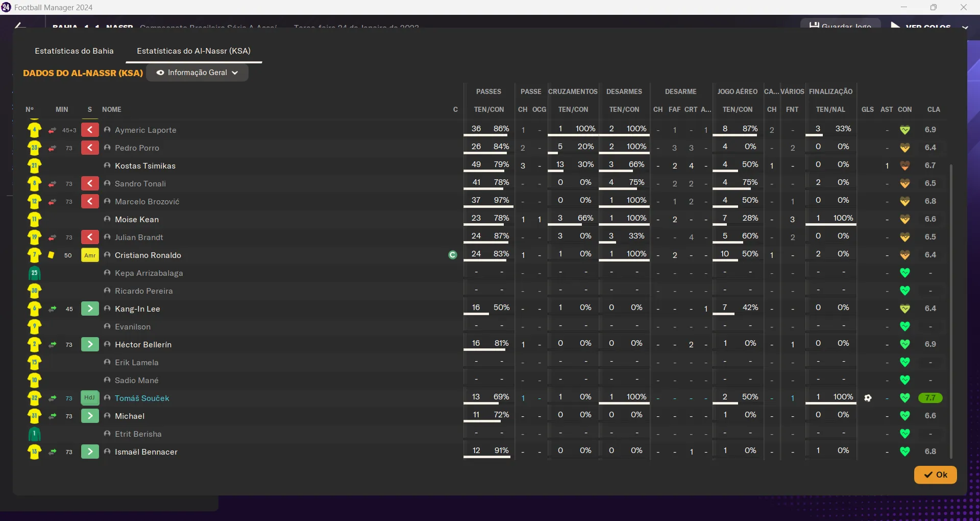980x521 pixels.
Task: Sort by the NOME column header
Action: pyautogui.click(x=112, y=109)
